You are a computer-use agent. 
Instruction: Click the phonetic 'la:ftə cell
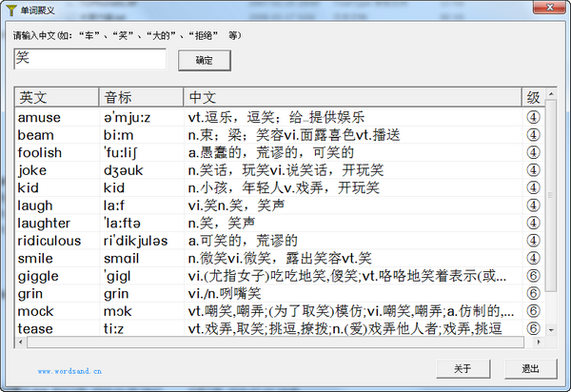coord(122,223)
